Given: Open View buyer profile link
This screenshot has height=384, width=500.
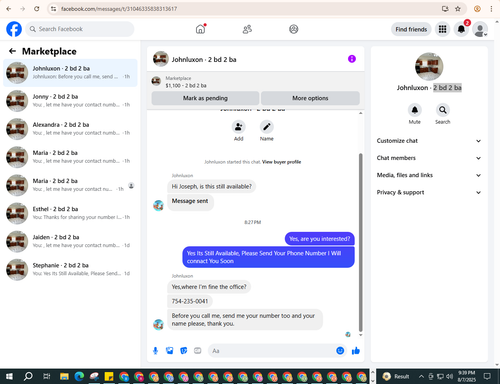Looking at the screenshot, I should 281,162.
